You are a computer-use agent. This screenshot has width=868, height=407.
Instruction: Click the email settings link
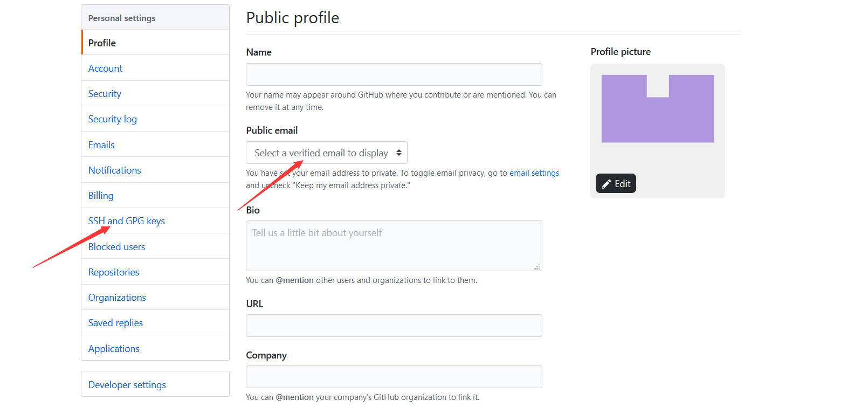pyautogui.click(x=534, y=173)
